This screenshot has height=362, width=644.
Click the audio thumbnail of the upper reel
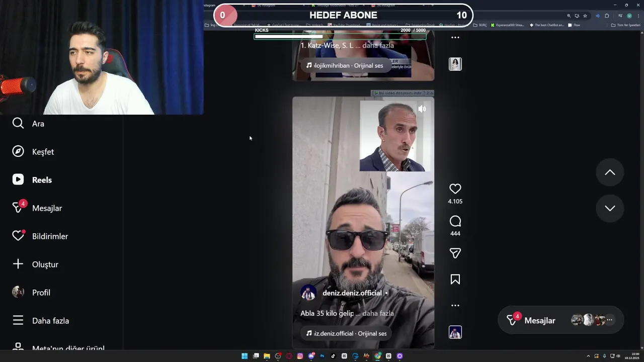tap(455, 64)
